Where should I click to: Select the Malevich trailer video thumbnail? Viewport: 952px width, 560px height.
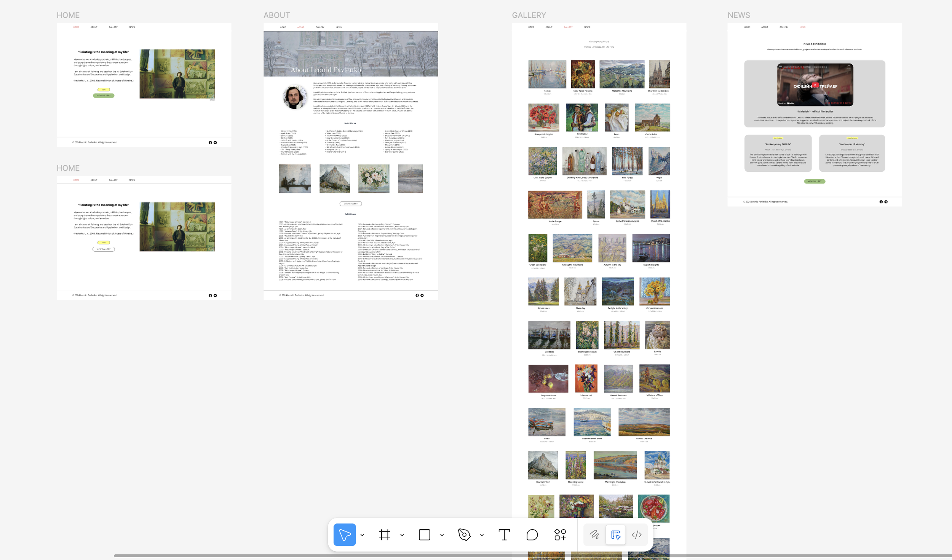point(815,85)
